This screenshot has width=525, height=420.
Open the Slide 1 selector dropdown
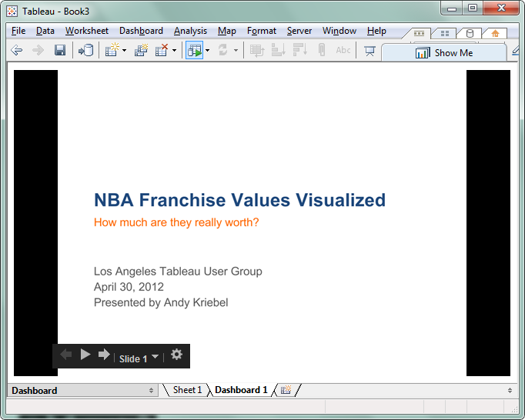pyautogui.click(x=139, y=358)
